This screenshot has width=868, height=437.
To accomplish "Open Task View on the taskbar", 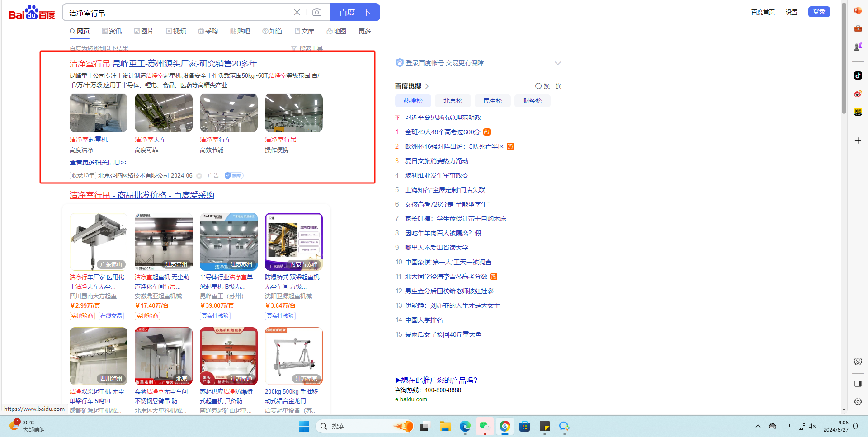I will point(424,426).
